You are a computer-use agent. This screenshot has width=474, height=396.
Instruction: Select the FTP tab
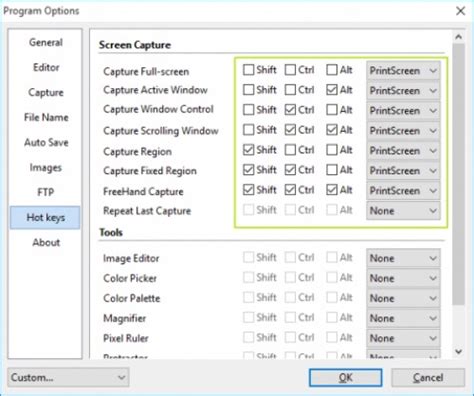coord(46,192)
